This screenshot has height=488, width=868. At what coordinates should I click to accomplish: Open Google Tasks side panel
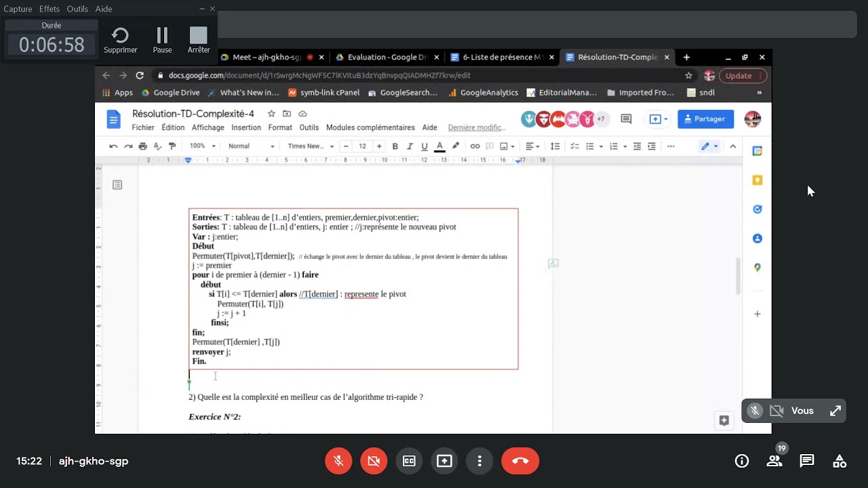pos(757,209)
